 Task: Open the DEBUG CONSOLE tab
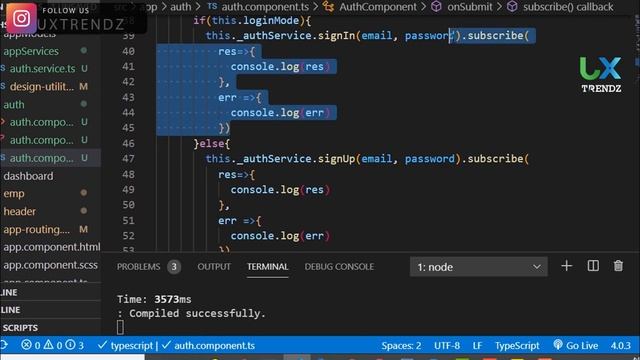point(339,267)
